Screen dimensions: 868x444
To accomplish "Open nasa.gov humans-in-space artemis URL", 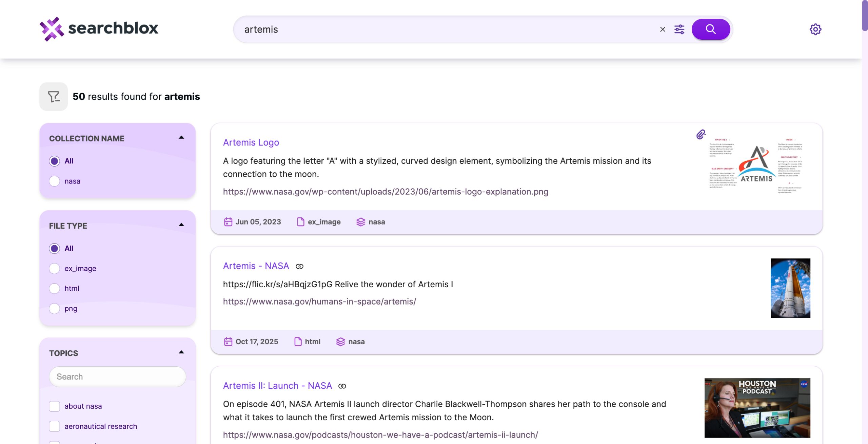I will pos(319,302).
